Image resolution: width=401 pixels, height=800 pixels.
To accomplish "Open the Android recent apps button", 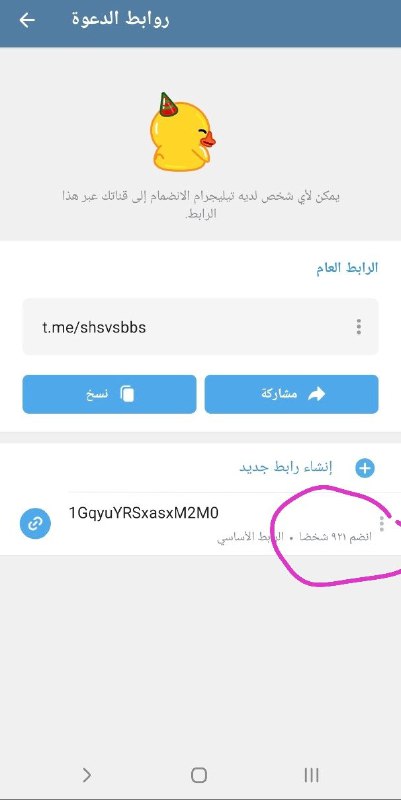I will pos(311,775).
